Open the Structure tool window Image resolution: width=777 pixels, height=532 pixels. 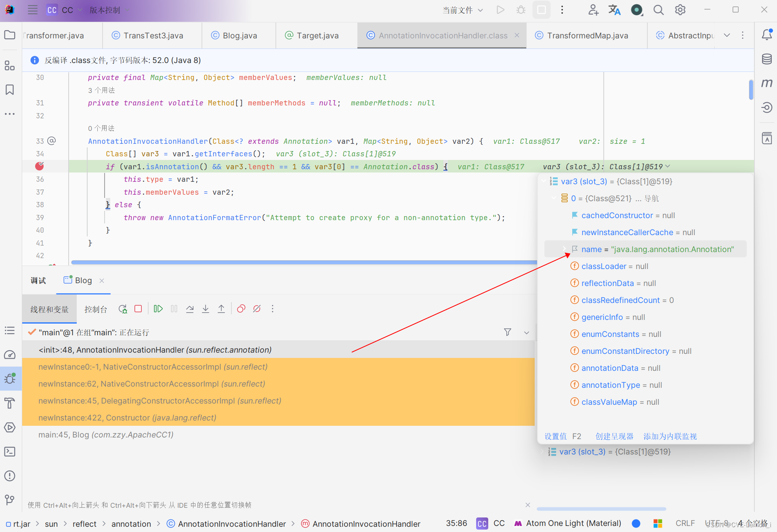[10, 65]
